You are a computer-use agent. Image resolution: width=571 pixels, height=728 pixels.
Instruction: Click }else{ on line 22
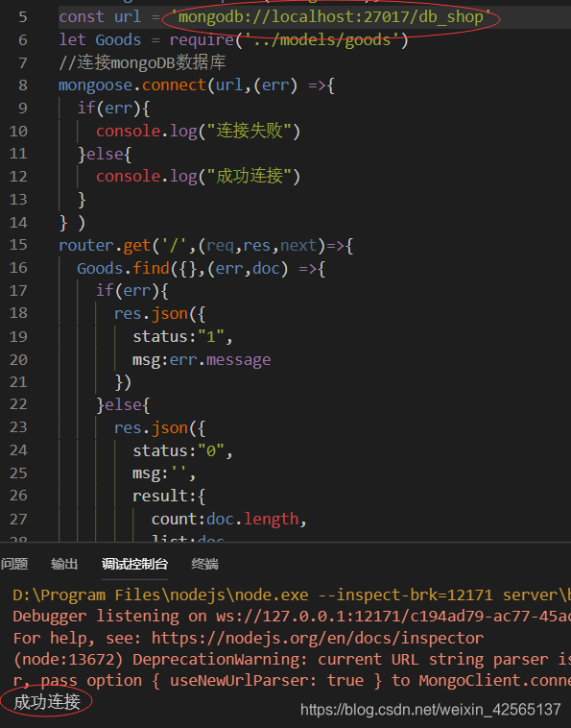point(123,404)
